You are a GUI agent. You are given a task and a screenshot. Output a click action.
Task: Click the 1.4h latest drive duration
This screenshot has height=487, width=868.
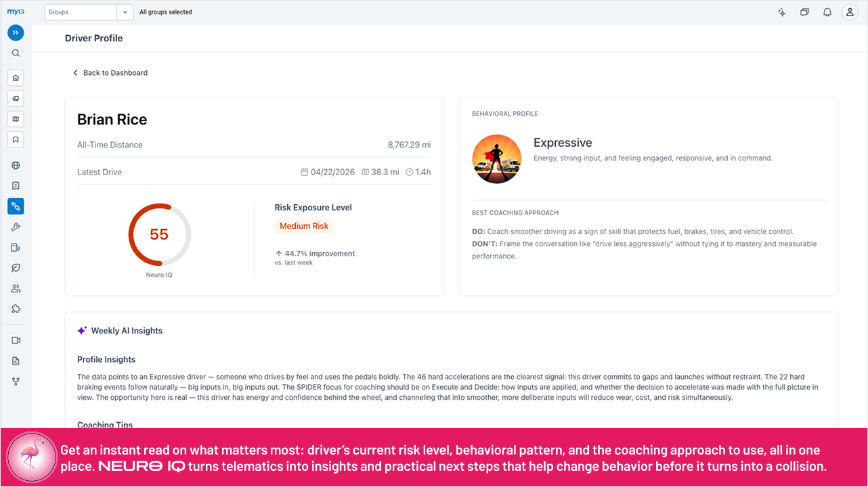pos(423,172)
